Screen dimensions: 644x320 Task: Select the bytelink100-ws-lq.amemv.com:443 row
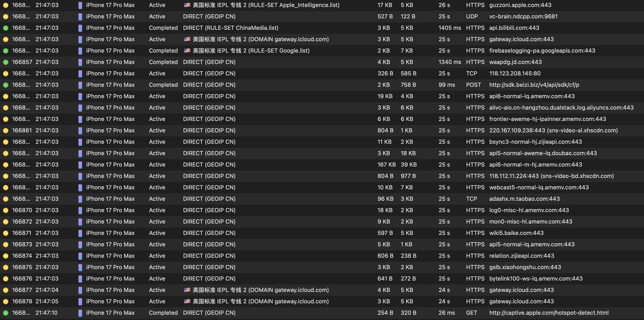(535, 278)
